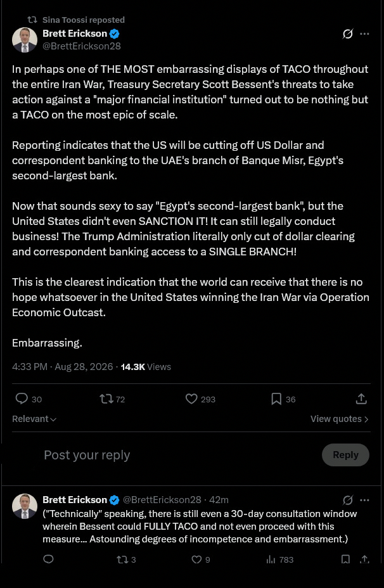The image size is (384, 588).
Task: Click the Grok icon on the reply tweet
Action: tap(348, 500)
